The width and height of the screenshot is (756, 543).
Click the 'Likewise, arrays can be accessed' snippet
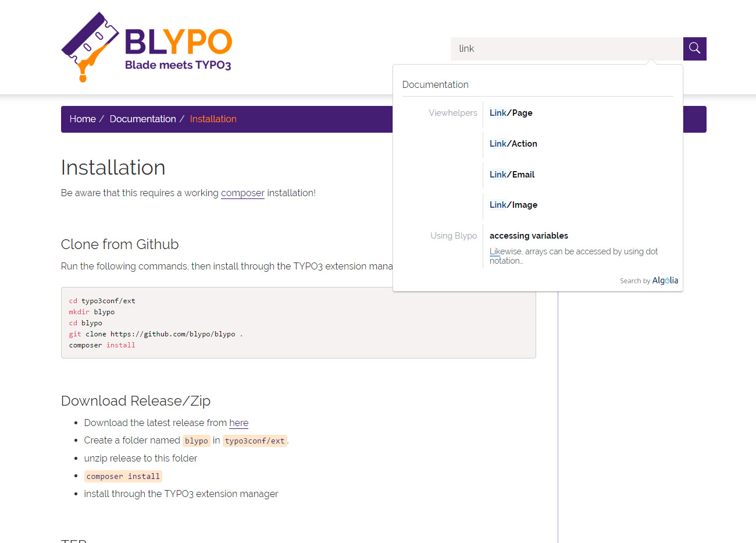573,256
